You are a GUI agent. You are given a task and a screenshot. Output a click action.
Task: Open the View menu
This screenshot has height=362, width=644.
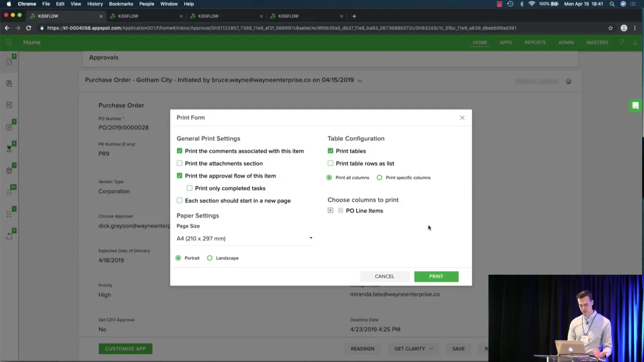click(x=75, y=4)
